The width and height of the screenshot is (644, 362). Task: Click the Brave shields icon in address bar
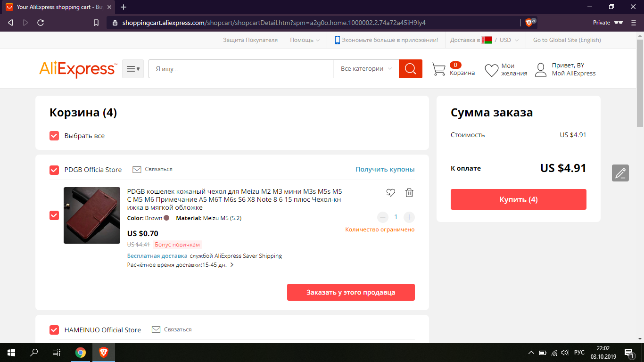tap(529, 23)
